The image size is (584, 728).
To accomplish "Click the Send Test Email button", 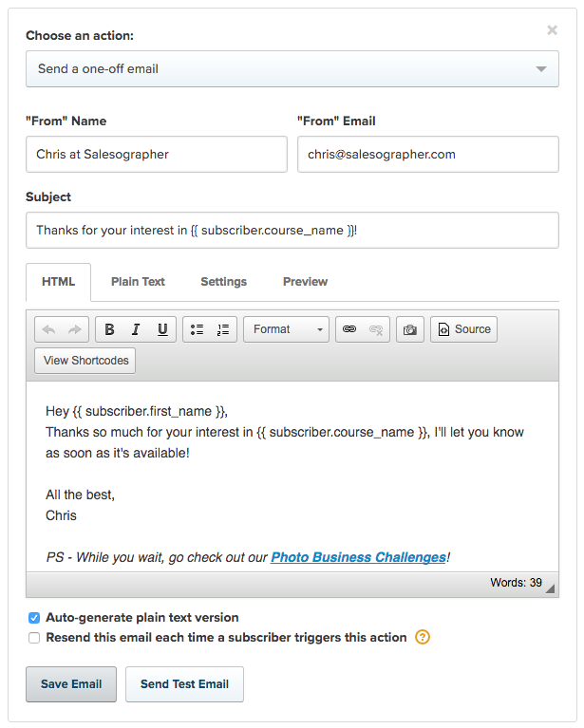I will tap(184, 684).
